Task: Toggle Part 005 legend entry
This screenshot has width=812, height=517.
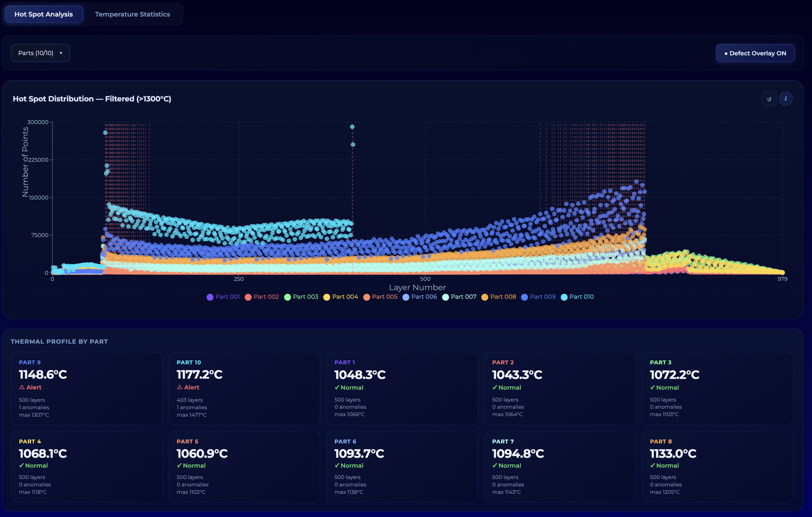Action: click(380, 297)
